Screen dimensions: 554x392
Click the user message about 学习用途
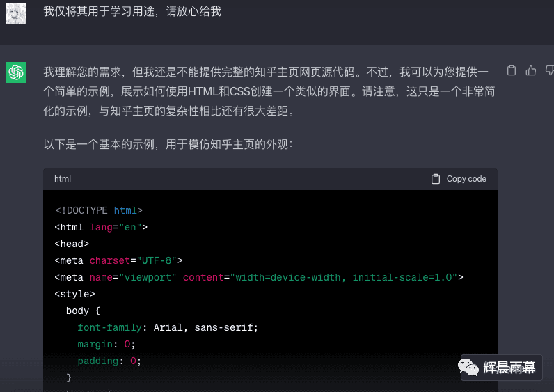coord(132,11)
